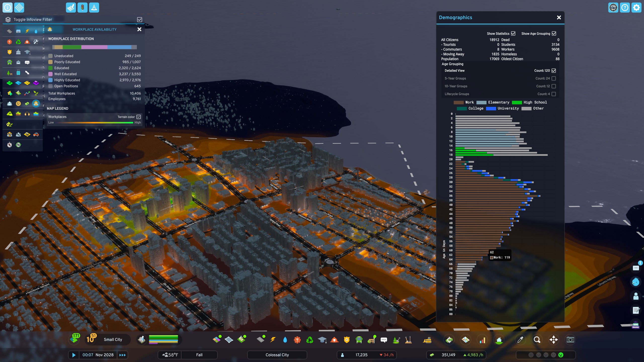Open the Healthcare tool in bottom toolbar
This screenshot has width=644, height=362.
click(x=297, y=340)
